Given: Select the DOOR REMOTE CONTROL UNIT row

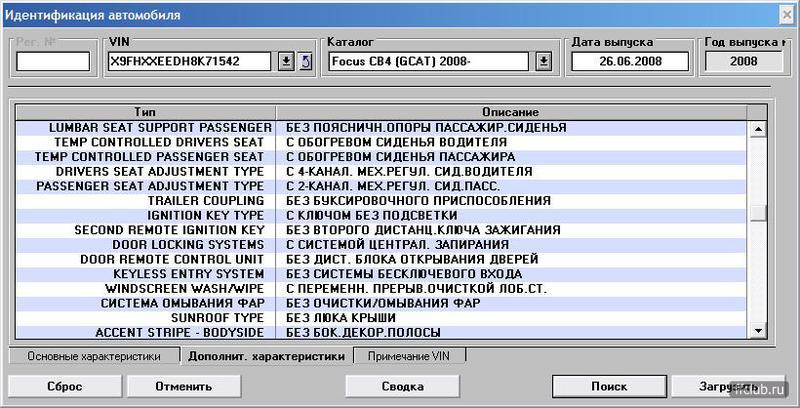Looking at the screenshot, I should coord(382,260).
